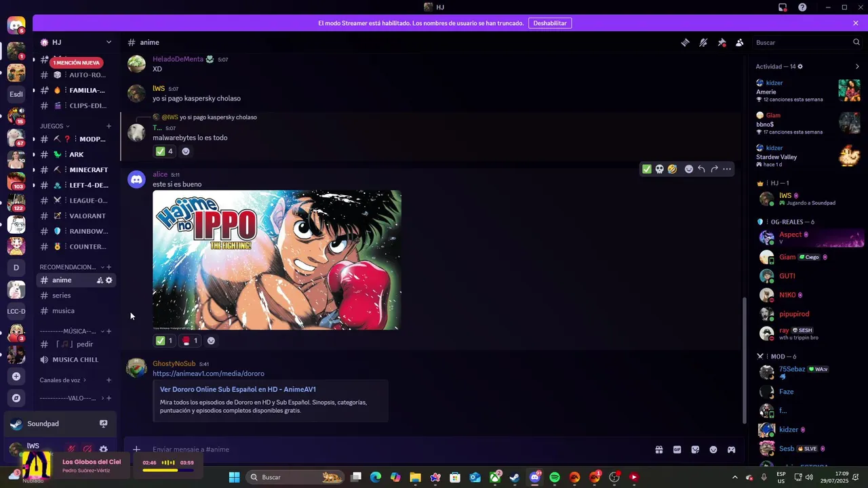
Task: Open the MINECRAFT channel
Action: 75,169
